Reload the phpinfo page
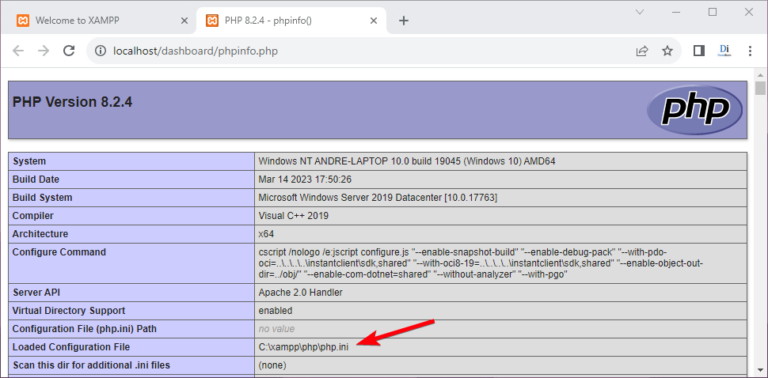This screenshot has height=378, width=768. click(x=70, y=50)
